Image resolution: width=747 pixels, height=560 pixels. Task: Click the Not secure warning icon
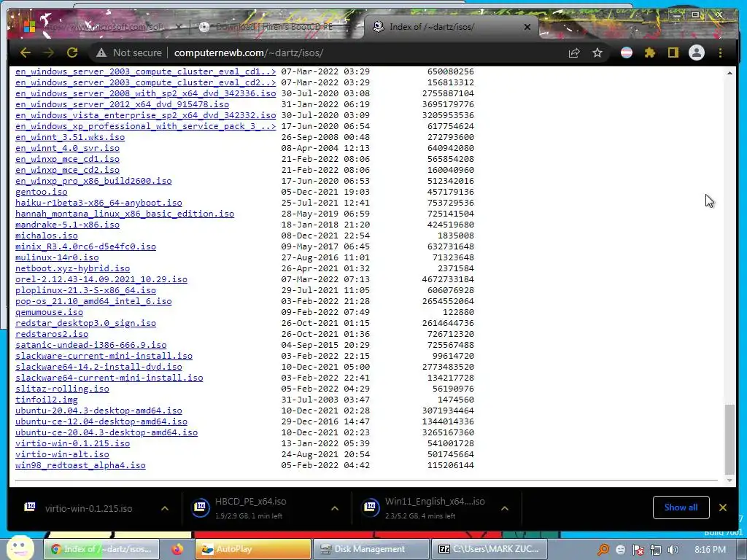click(x=101, y=52)
